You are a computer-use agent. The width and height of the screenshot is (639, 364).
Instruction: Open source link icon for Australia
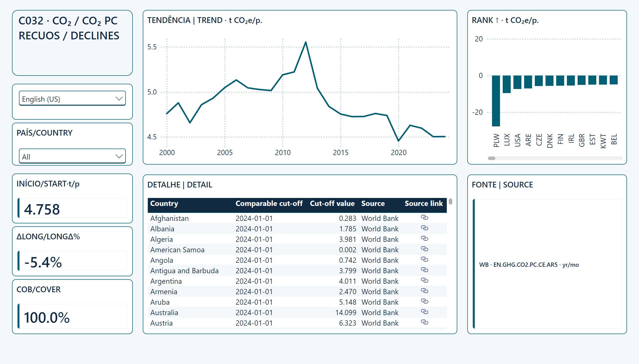[424, 312]
